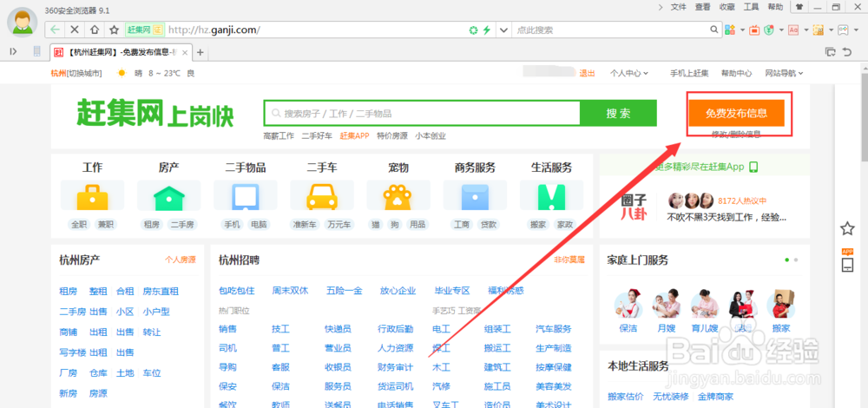Image resolution: width=868 pixels, height=408 pixels.
Task: Click the second carousel dot in 家庭上门服务
Action: (796, 260)
